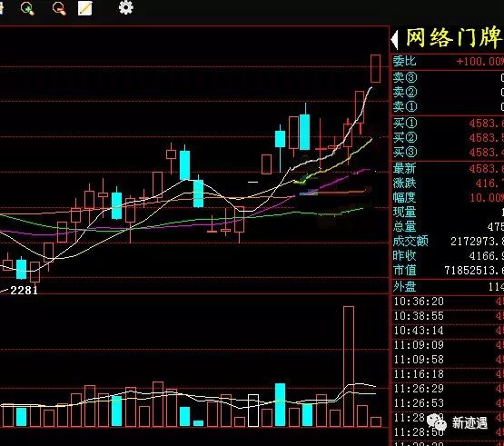The width and height of the screenshot is (504, 446).
Task: Click the tallest volume bar
Action: [349, 366]
